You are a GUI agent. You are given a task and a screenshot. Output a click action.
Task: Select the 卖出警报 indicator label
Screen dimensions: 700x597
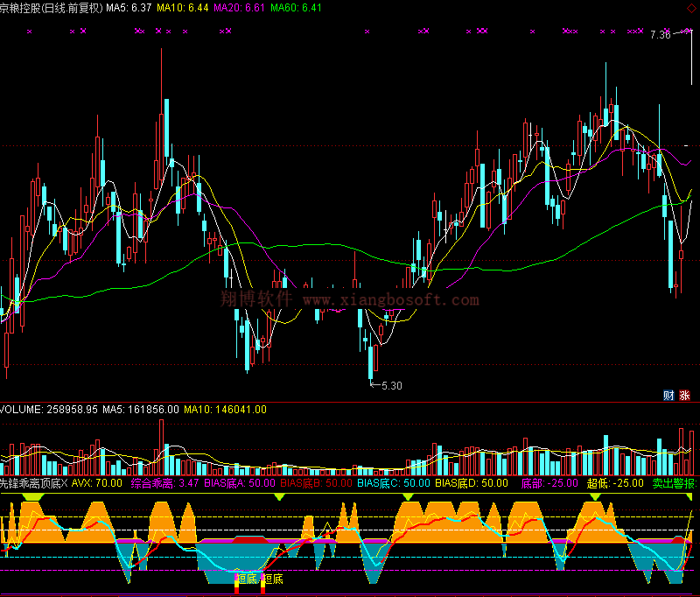tap(675, 483)
